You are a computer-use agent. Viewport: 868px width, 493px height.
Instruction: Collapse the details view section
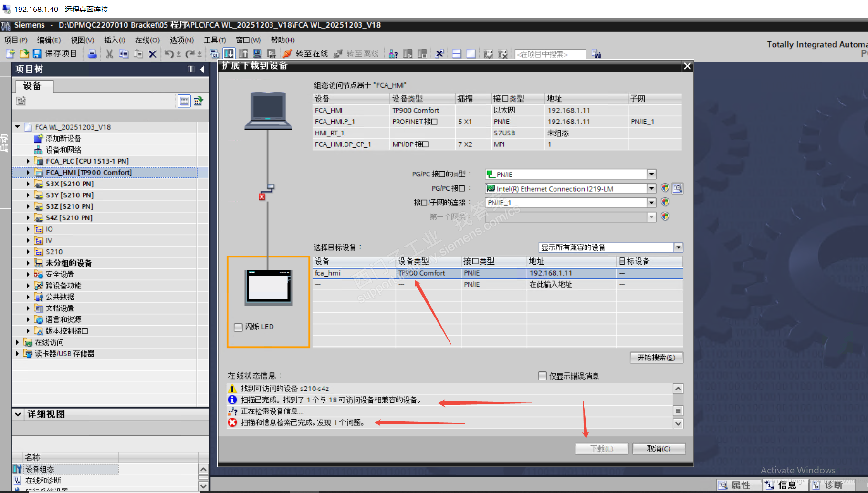point(18,414)
